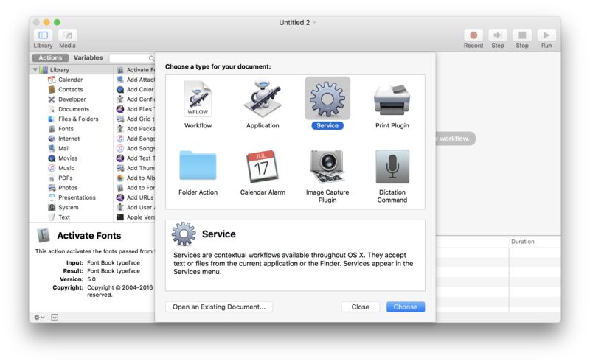Select the Dictation Command microphone icon
590x364 pixels.
[x=392, y=167]
